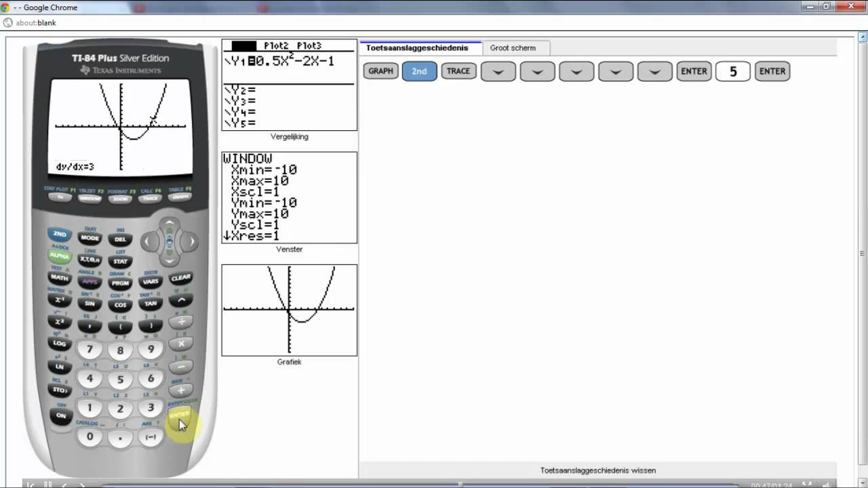Click the divide key on the calculator
This screenshot has height=488, width=868.
[181, 322]
